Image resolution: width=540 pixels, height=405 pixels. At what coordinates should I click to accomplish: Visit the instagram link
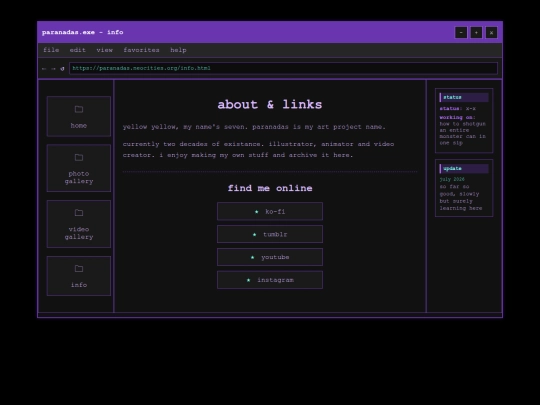coord(270,280)
